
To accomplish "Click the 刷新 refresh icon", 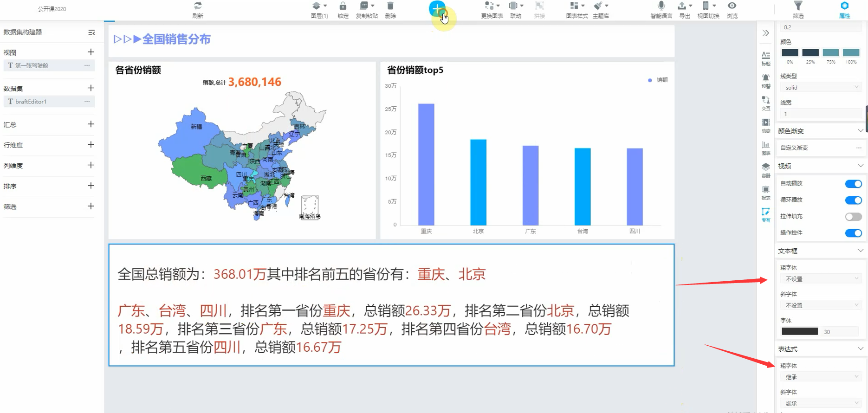I will 198,6.
